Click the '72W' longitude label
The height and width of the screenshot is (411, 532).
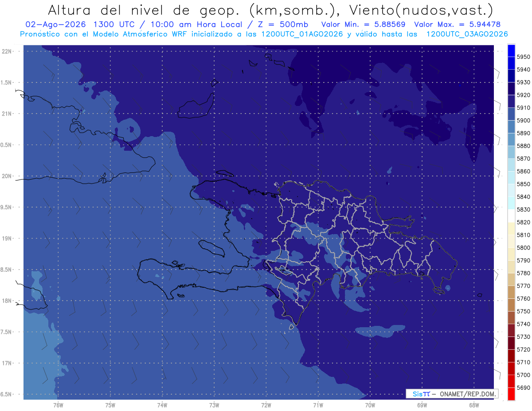266,405
